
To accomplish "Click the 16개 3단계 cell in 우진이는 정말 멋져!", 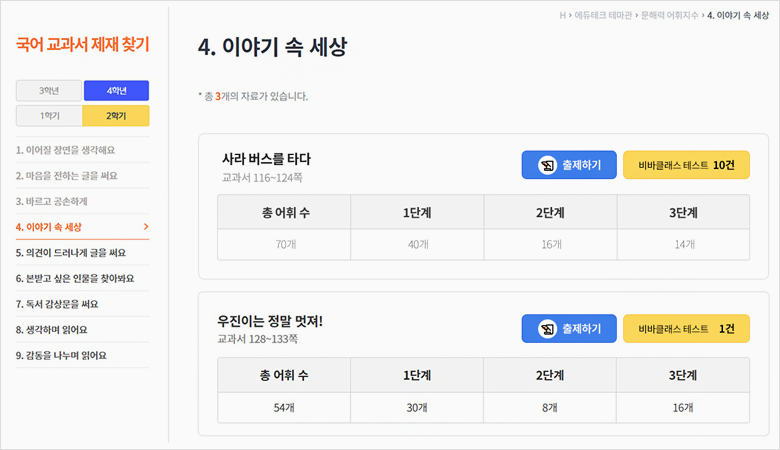I will coord(683,408).
